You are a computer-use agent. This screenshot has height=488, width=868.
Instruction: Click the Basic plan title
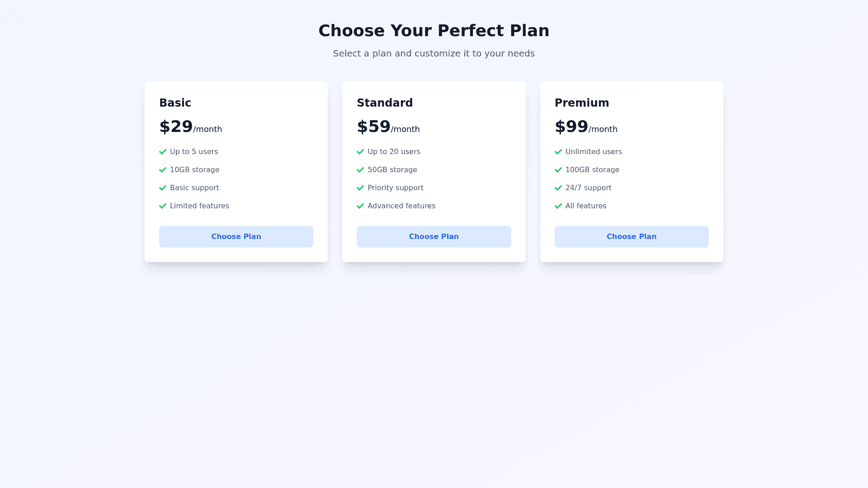(x=175, y=103)
